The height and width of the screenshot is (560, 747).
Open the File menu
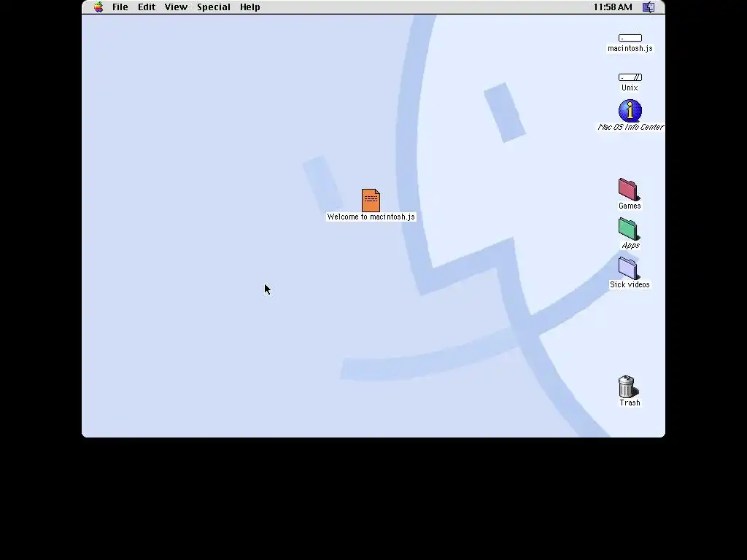coord(120,7)
